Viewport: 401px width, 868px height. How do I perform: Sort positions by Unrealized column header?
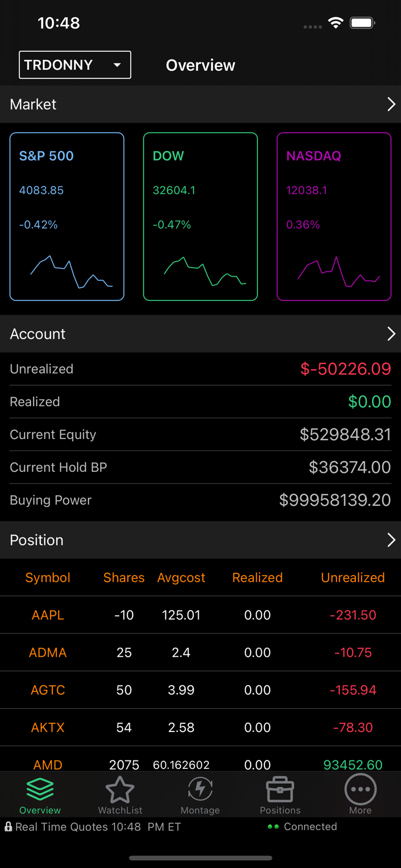coord(353,578)
